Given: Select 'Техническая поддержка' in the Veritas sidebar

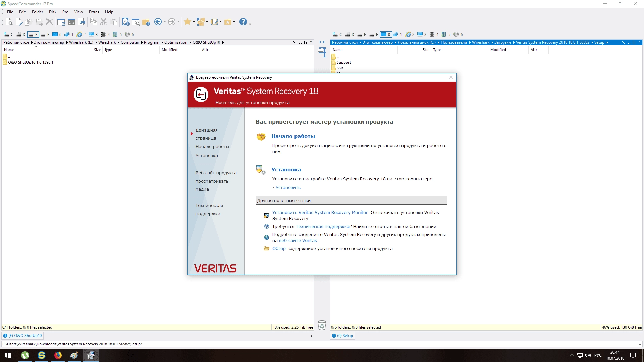Looking at the screenshot, I should [209, 210].
